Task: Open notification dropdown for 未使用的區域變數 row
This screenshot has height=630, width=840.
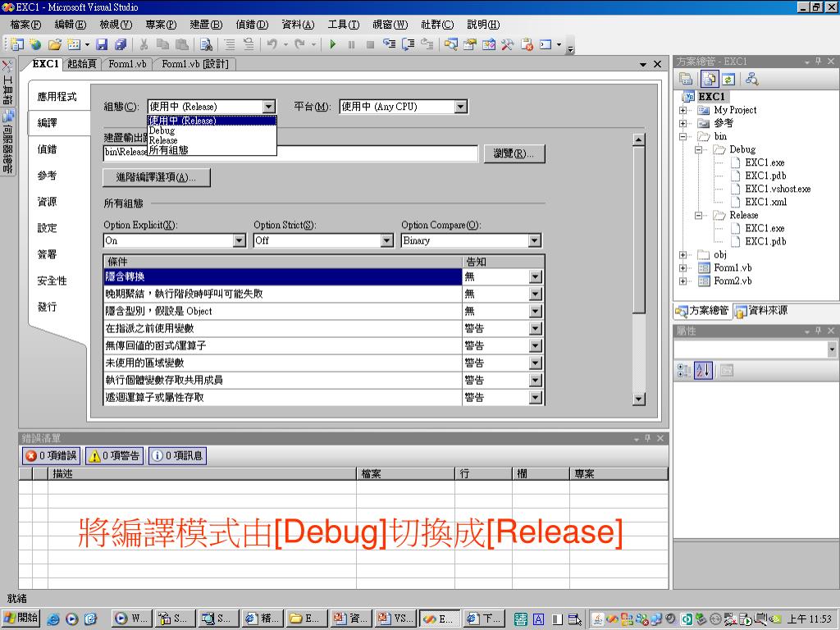Action: 535,363
